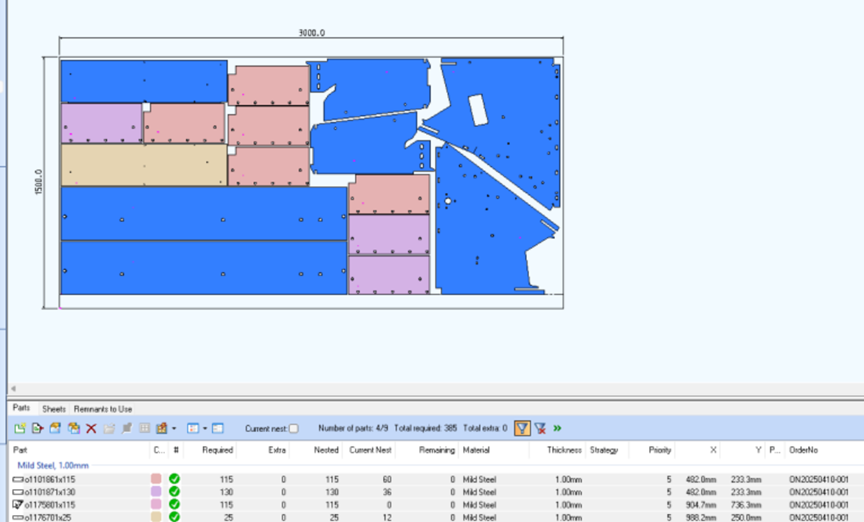Click the clear filter icon with red X
The width and height of the screenshot is (864, 522).
point(541,428)
